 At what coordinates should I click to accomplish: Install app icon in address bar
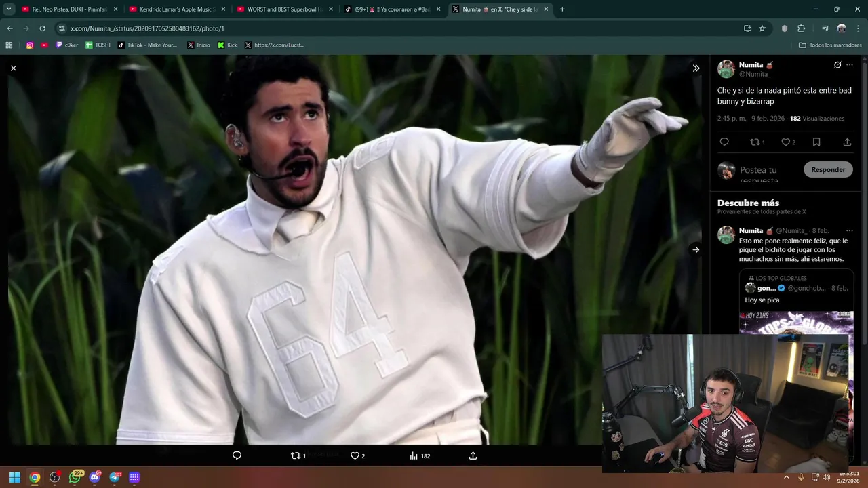(x=747, y=28)
